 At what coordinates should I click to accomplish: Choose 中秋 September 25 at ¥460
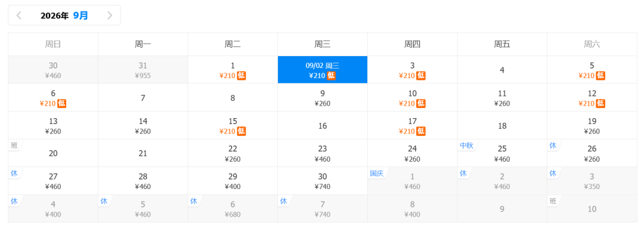(x=502, y=153)
